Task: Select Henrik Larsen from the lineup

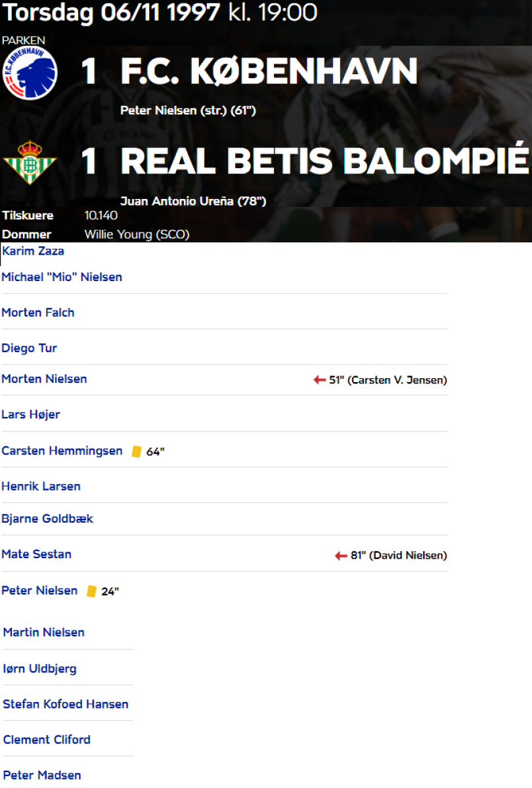Action: tap(41, 487)
